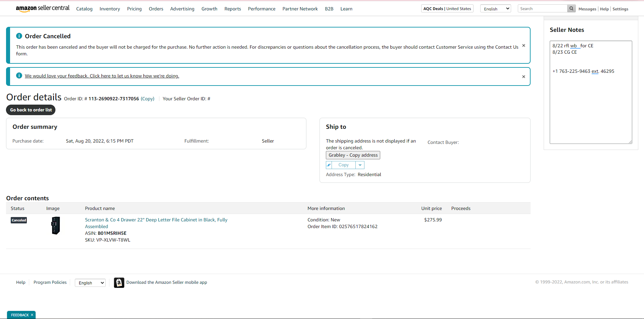Image resolution: width=644 pixels, height=319 pixels.
Task: Open the Reports menu
Action: pos(233,9)
